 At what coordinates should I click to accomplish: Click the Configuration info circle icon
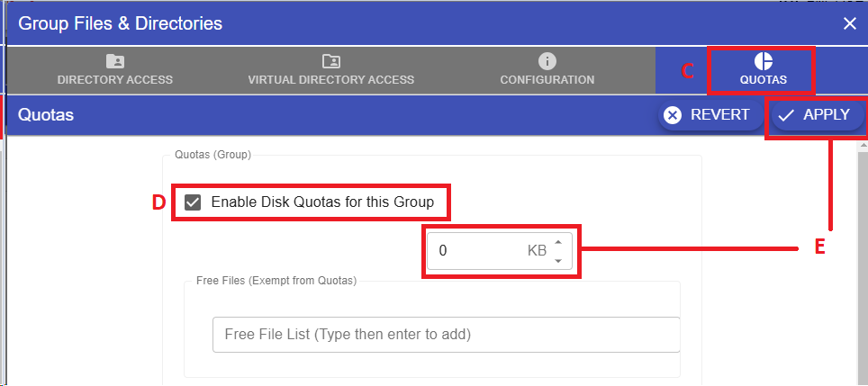[x=547, y=61]
